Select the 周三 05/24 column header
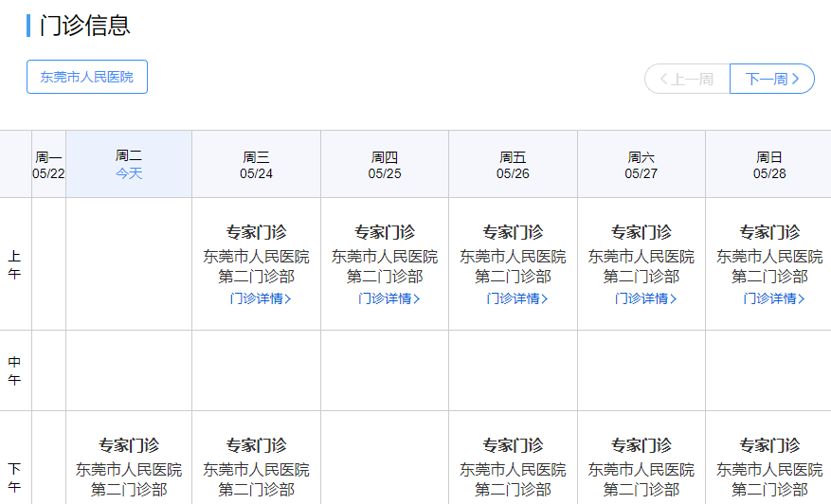The image size is (831, 504). pos(256,164)
